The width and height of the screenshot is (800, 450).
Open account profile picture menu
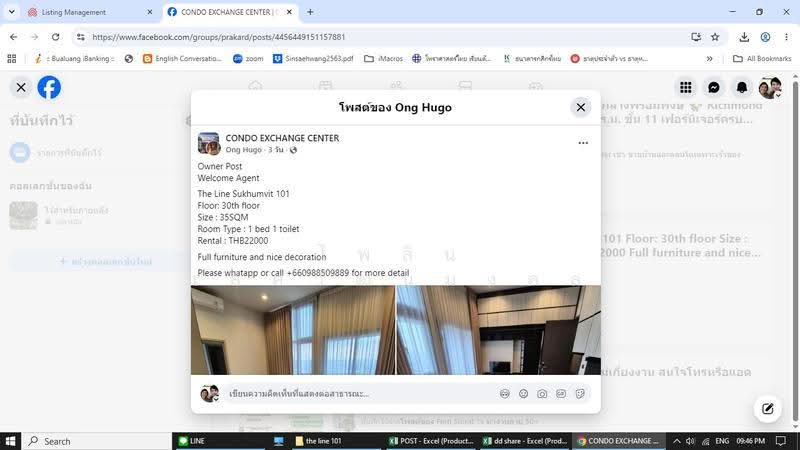[770, 87]
